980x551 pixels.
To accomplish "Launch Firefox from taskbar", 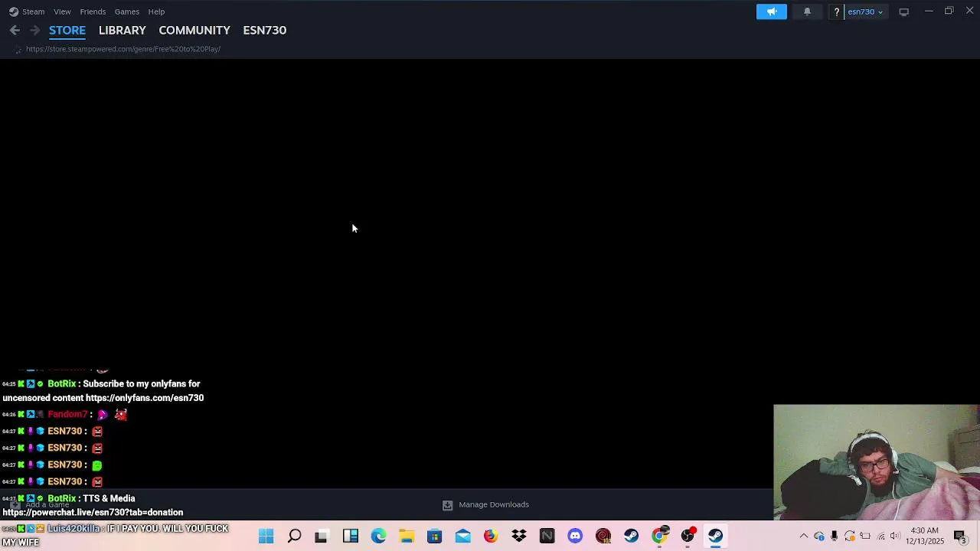I will 491,536.
